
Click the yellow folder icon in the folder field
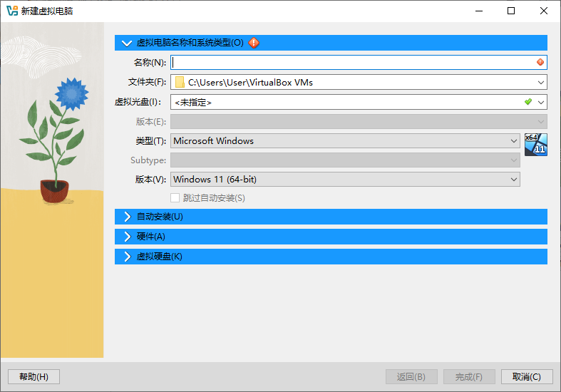[x=180, y=82]
